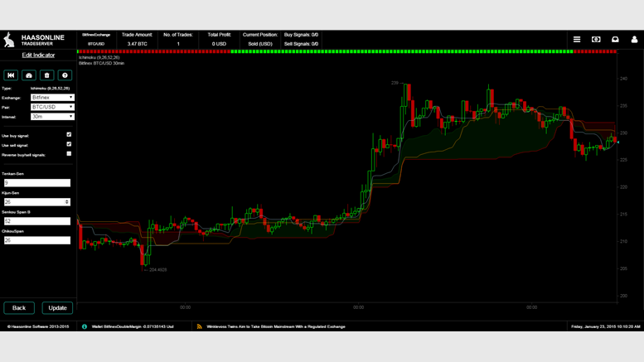Screen dimensions: 644x362
Task: Click the RSS news feed icon
Action: pyautogui.click(x=199, y=326)
